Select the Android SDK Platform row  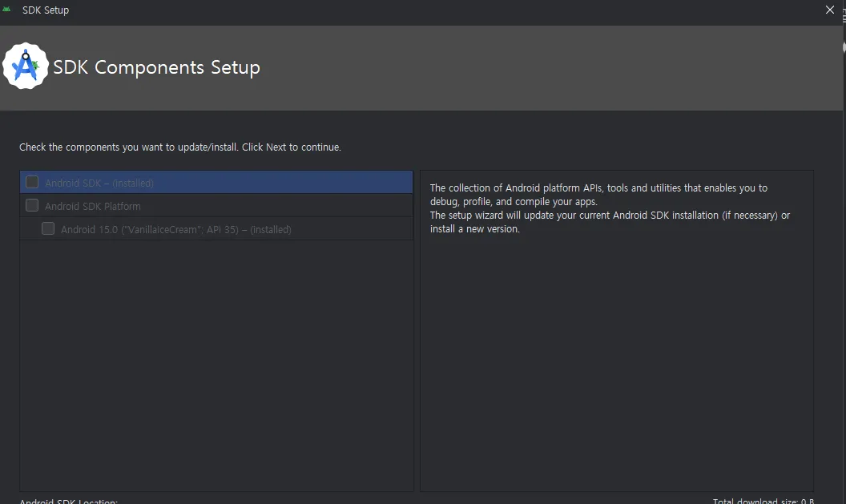click(x=216, y=206)
